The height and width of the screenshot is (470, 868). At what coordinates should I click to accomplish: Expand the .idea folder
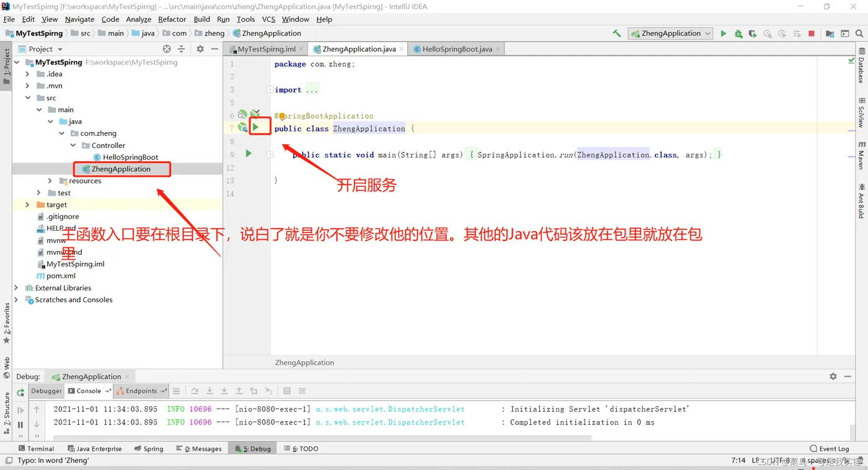(x=27, y=74)
